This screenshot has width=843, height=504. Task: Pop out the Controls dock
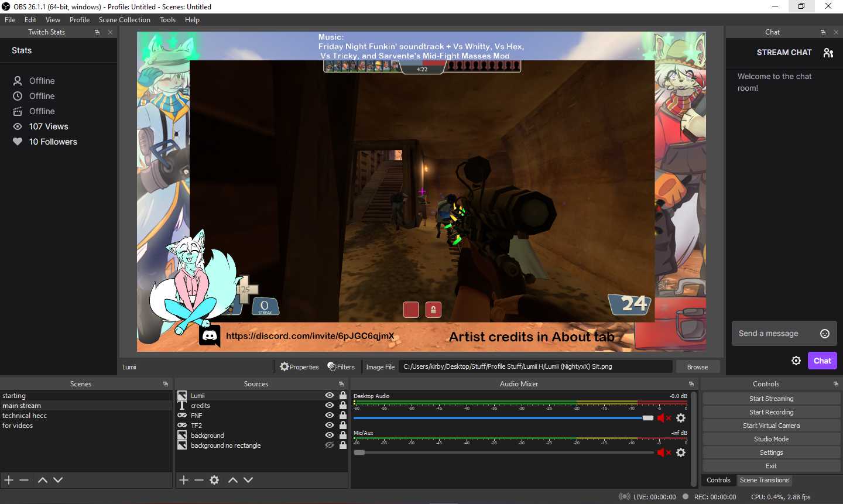point(836,384)
